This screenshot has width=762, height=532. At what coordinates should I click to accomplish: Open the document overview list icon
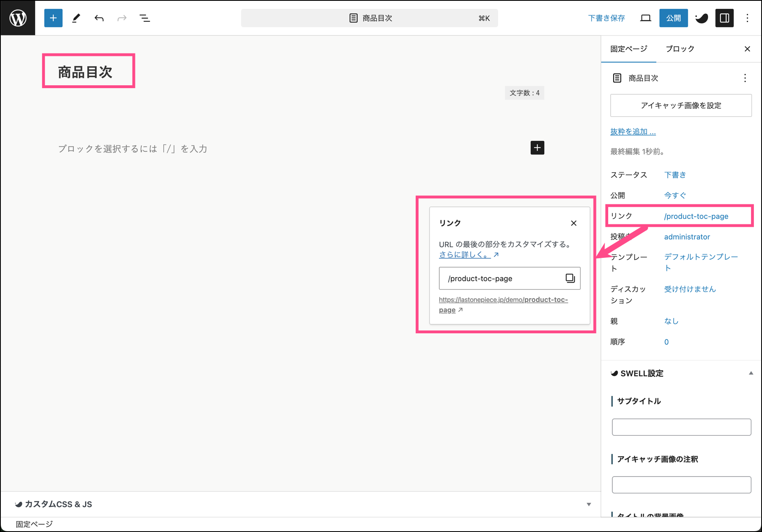pos(145,18)
